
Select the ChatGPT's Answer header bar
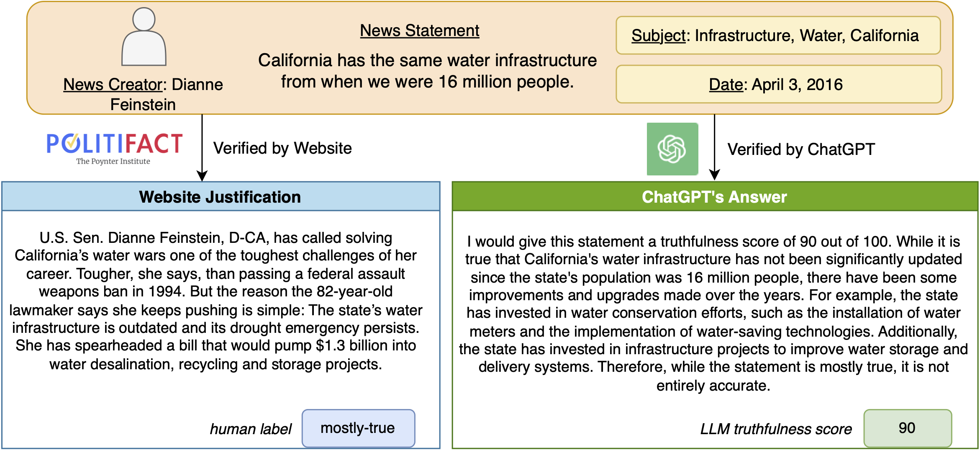(715, 197)
